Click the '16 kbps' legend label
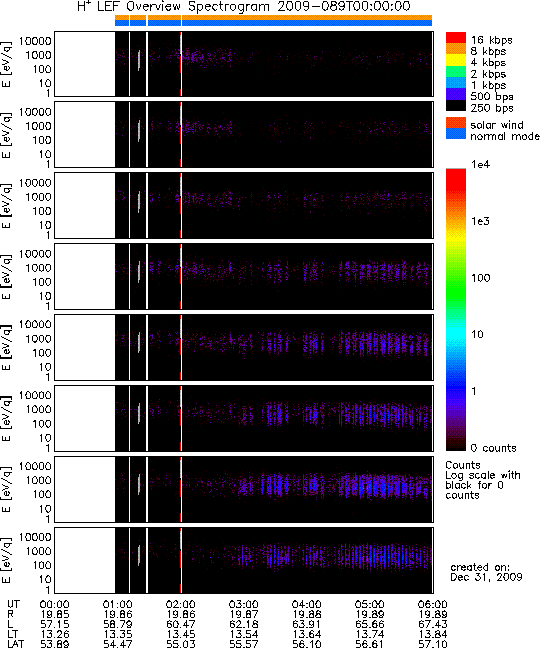 tap(492, 40)
